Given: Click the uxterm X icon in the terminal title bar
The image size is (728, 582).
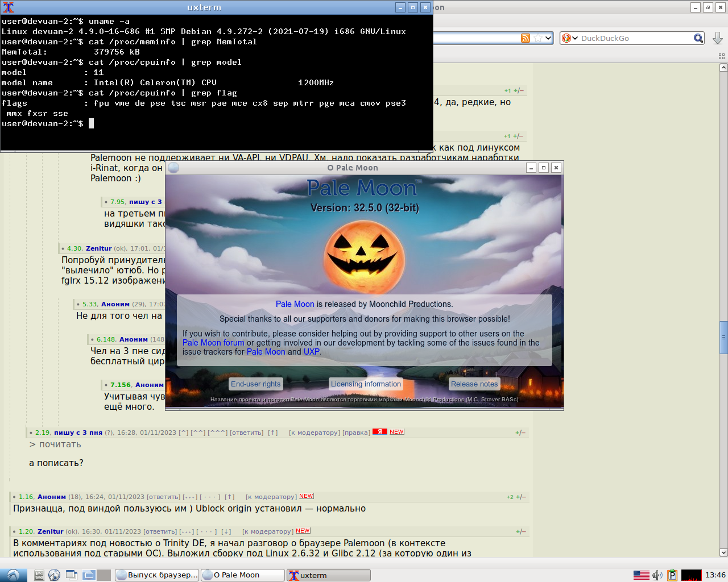Looking at the screenshot, I should (8, 7).
